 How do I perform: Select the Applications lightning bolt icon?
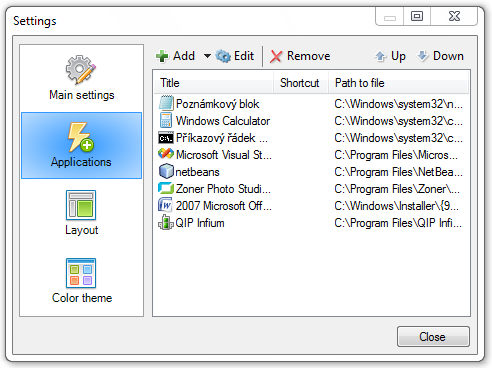(x=81, y=137)
